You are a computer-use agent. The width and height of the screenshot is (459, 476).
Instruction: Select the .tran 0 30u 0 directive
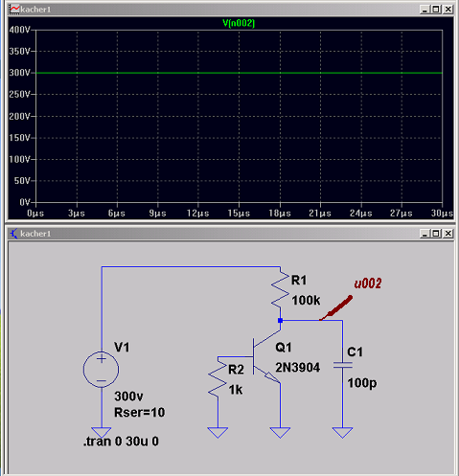(121, 442)
